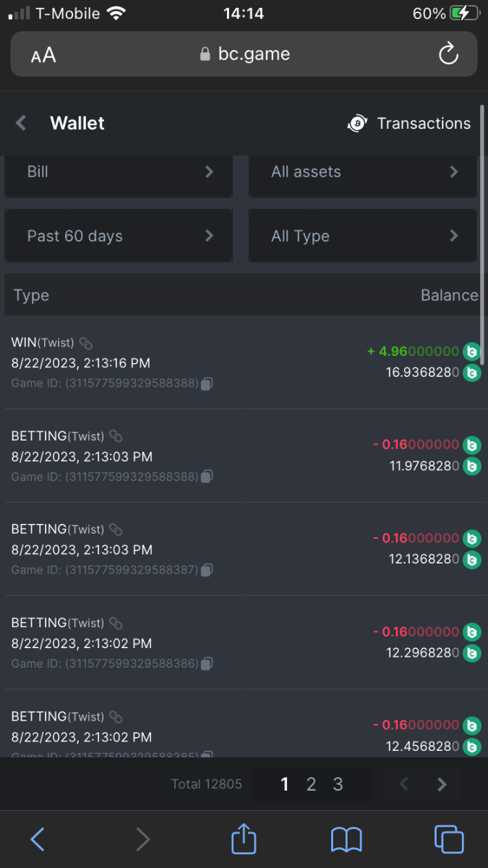Tap the Wallet back arrow
The height and width of the screenshot is (868, 488).
point(22,124)
